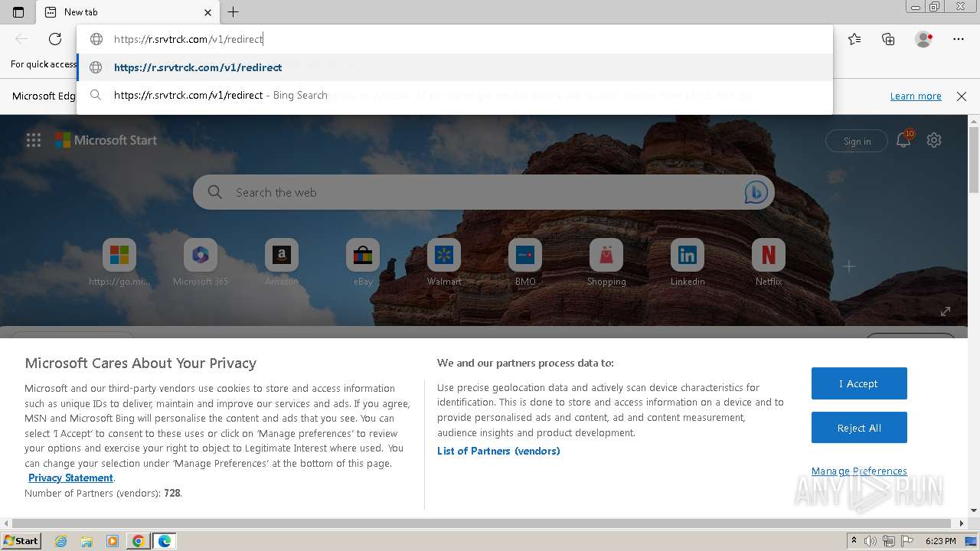Add a new quick link with plus
This screenshot has width=980, height=551.
(x=849, y=266)
